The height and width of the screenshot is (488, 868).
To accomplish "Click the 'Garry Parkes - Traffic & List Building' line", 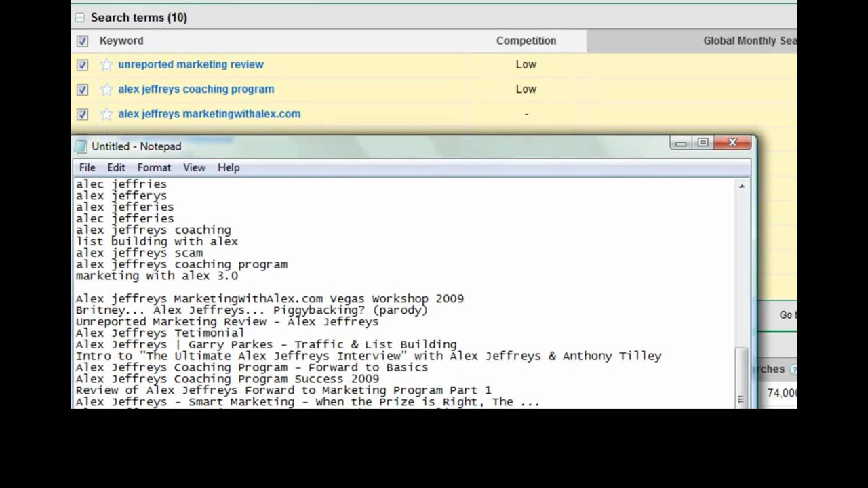I will coord(267,344).
